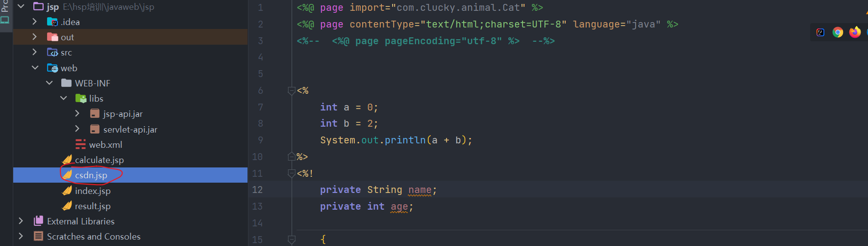Click the libs library folder icon
The image size is (868, 246).
pos(81,98)
